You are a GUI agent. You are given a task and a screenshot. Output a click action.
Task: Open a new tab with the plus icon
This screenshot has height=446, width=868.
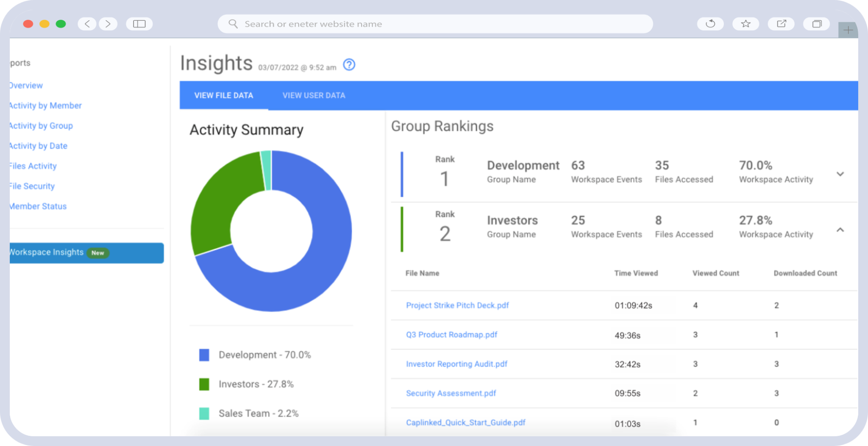848,30
